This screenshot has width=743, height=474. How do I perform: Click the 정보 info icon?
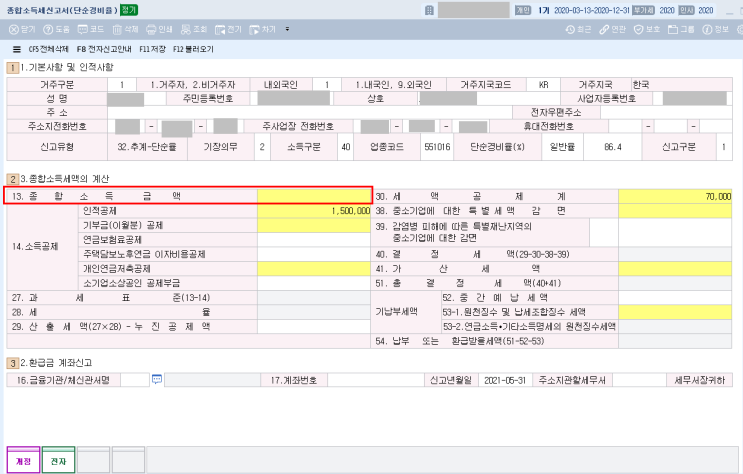716,29
